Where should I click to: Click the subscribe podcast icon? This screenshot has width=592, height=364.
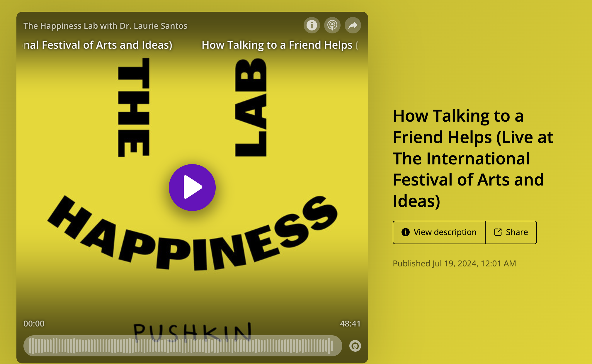pyautogui.click(x=332, y=25)
